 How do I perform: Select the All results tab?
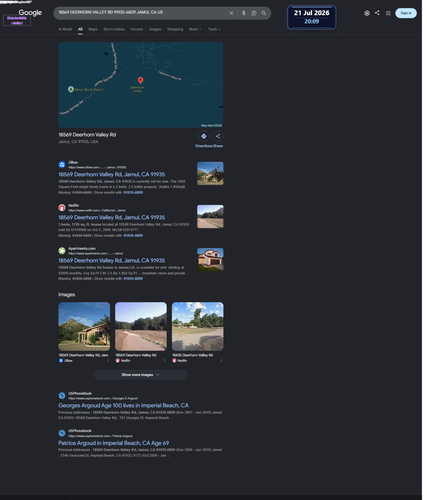80,29
